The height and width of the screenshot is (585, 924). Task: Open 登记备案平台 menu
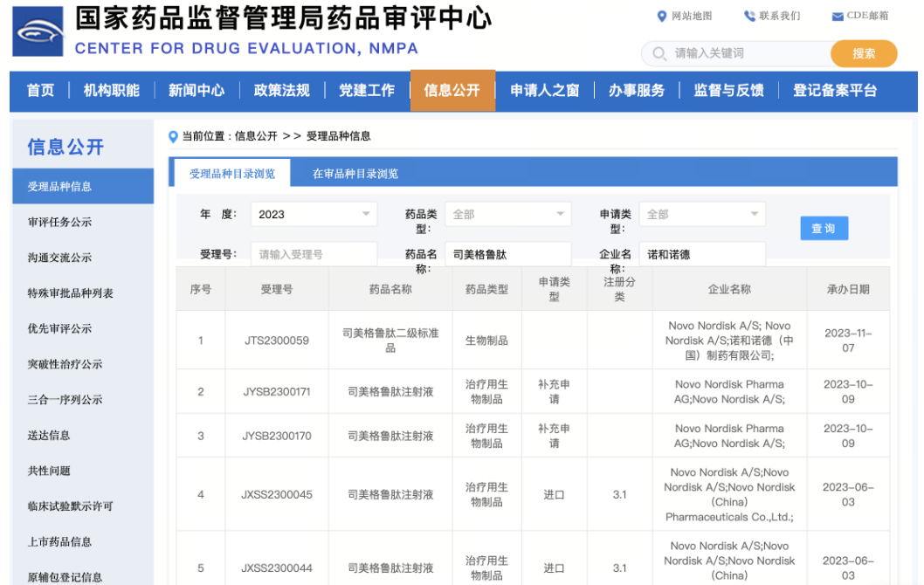pos(834,90)
